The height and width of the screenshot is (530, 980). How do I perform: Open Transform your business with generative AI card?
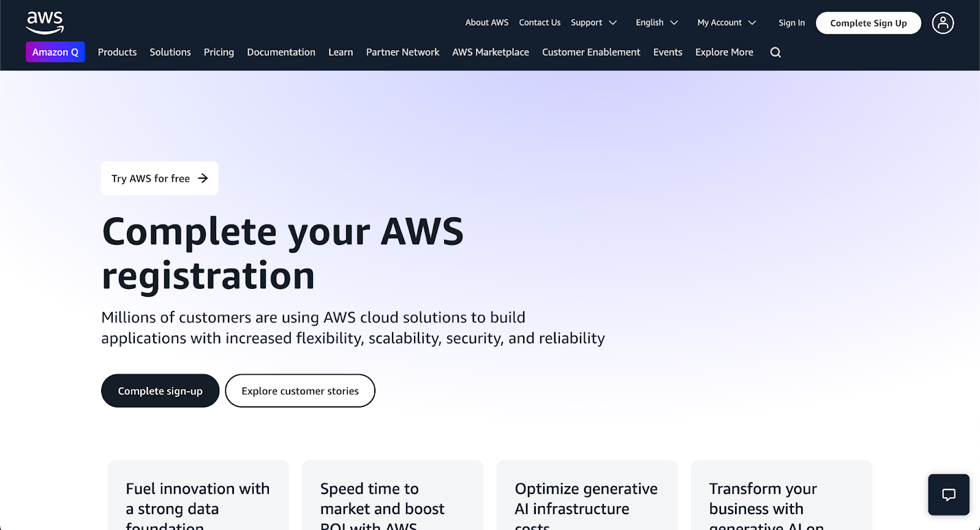click(x=782, y=496)
